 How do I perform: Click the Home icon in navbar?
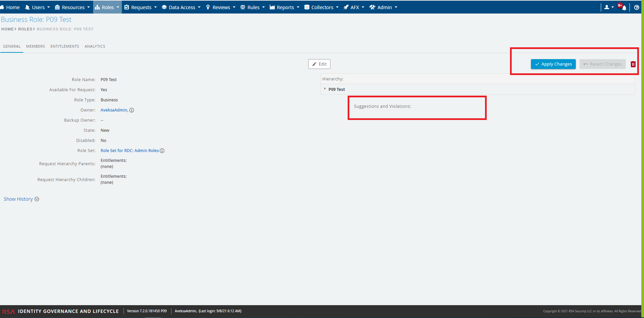tap(2, 7)
